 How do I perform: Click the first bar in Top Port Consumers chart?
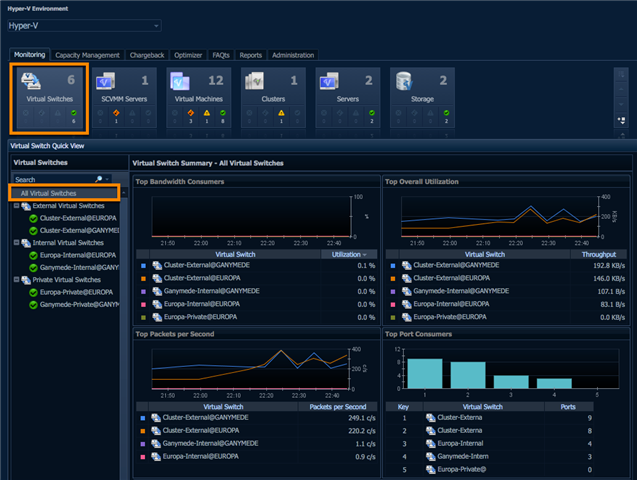[x=425, y=374]
